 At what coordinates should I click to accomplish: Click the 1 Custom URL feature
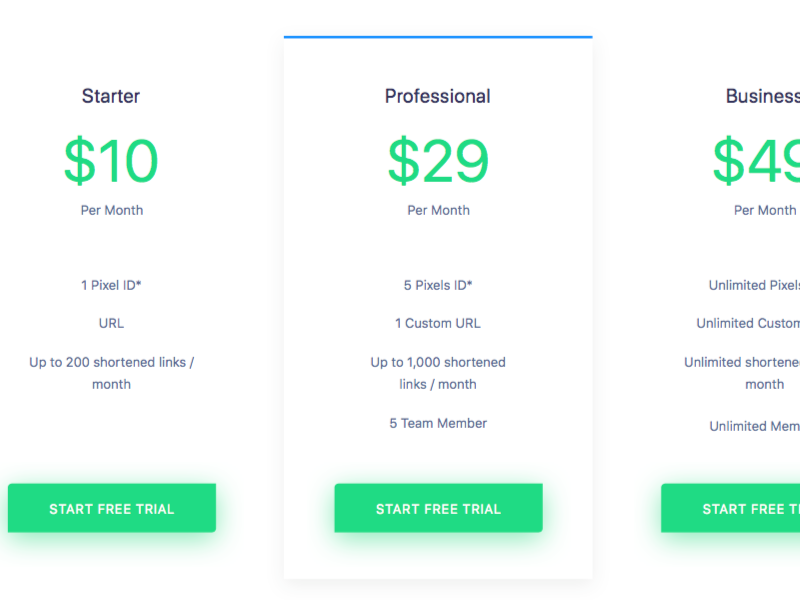[438, 323]
